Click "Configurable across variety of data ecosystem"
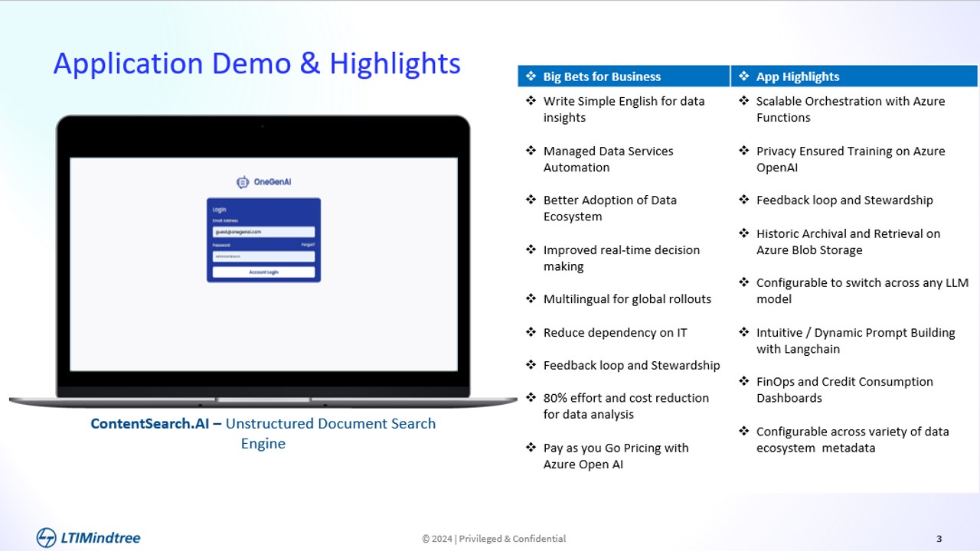980x551 pixels. 852,439
